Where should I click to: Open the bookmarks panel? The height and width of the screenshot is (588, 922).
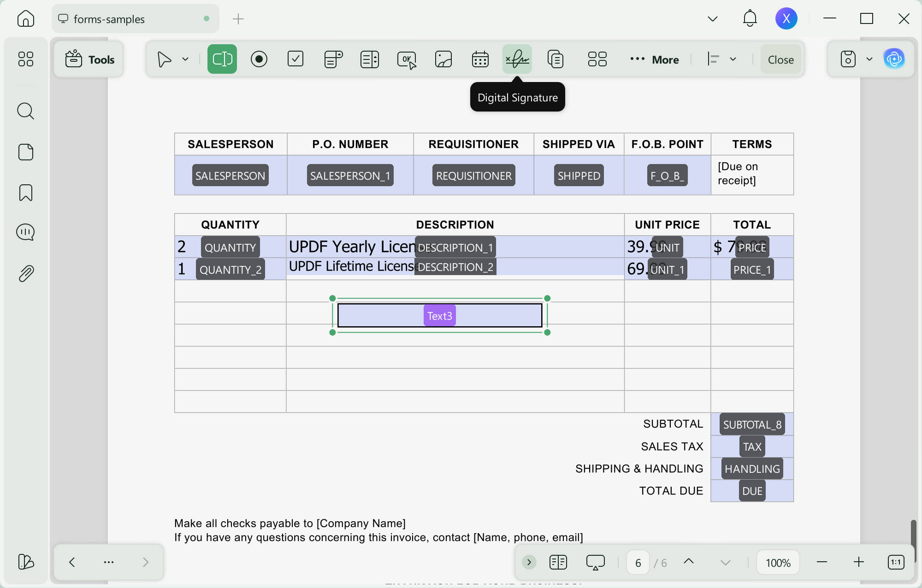point(26,193)
